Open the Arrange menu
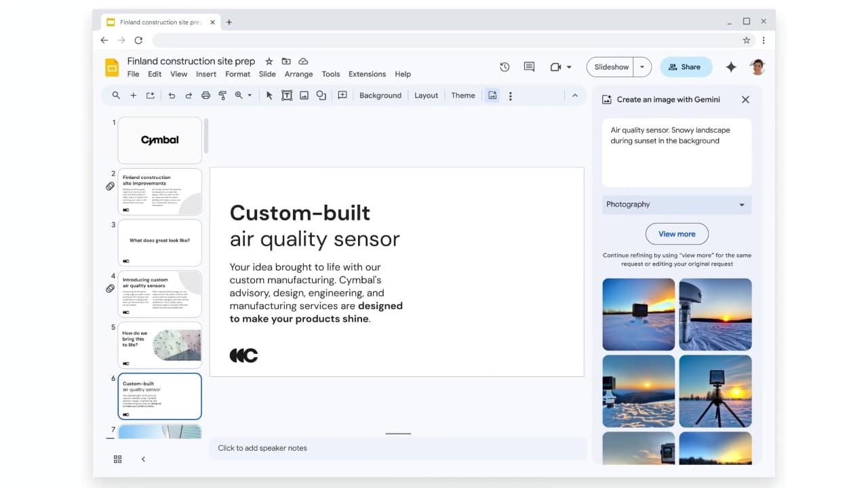868x488 pixels. click(x=298, y=74)
